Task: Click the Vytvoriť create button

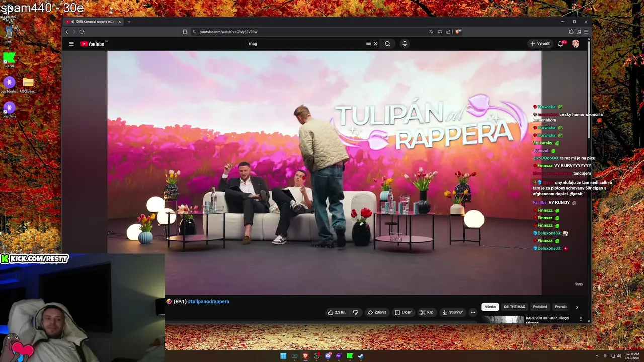Action: click(x=540, y=44)
